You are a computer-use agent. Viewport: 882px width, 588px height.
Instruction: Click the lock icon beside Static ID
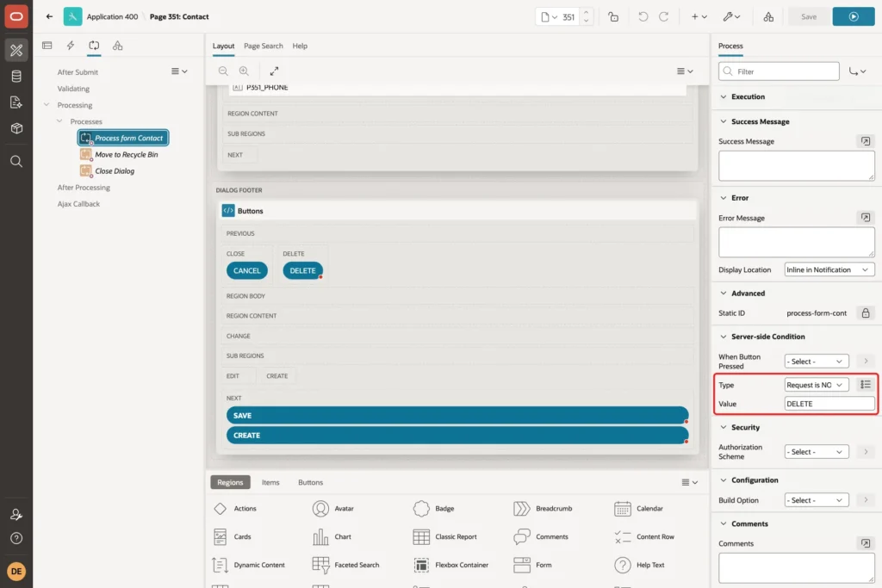click(x=865, y=313)
